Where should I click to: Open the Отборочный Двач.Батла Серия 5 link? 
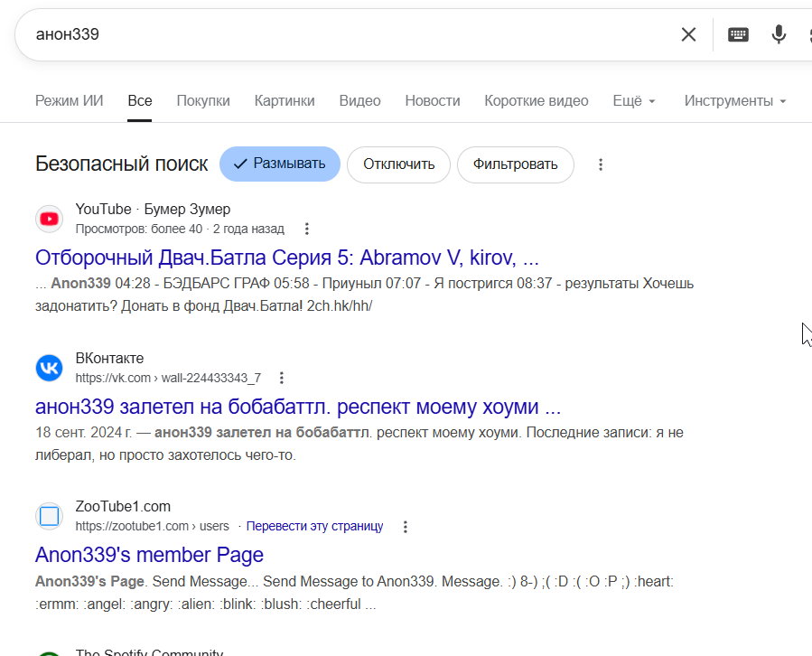click(287, 258)
